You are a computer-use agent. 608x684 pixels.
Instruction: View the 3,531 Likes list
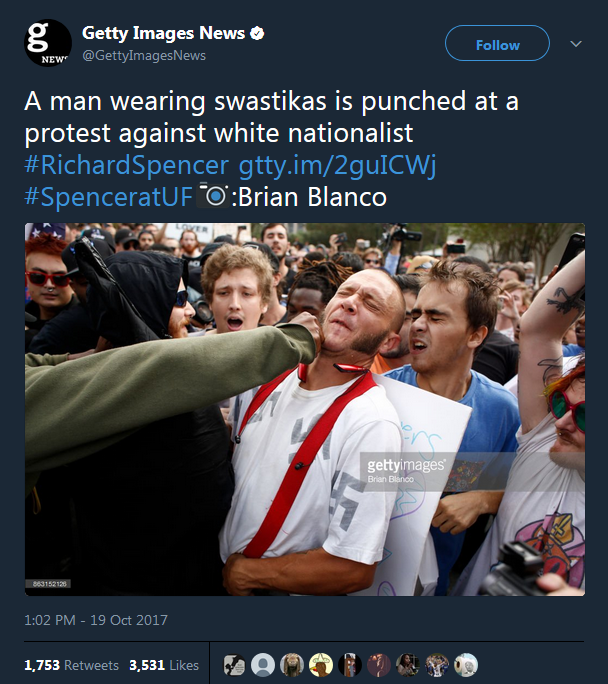164,665
